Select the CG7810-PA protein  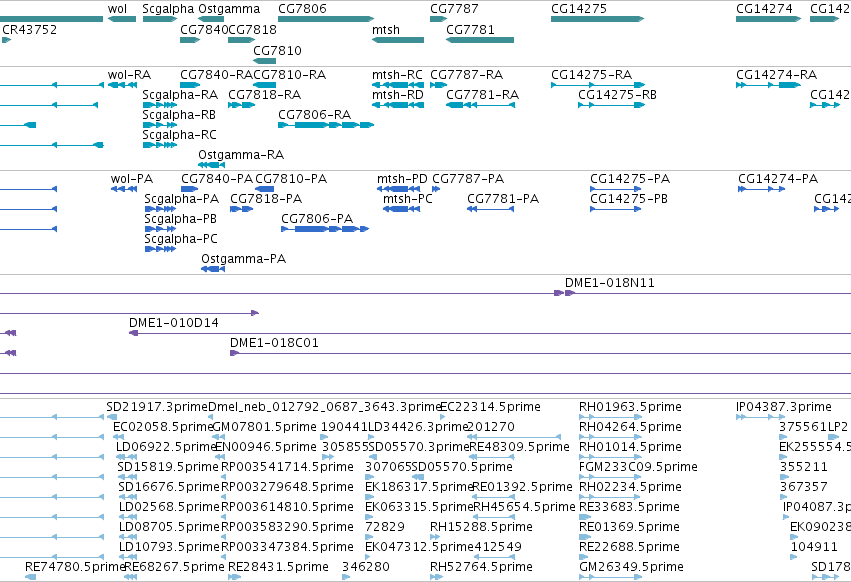point(264,189)
